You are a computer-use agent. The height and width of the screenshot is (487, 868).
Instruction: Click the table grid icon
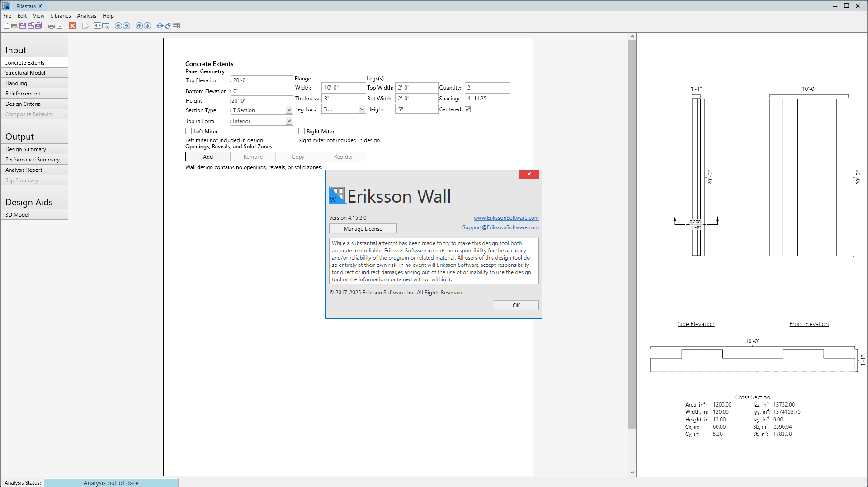(x=176, y=26)
